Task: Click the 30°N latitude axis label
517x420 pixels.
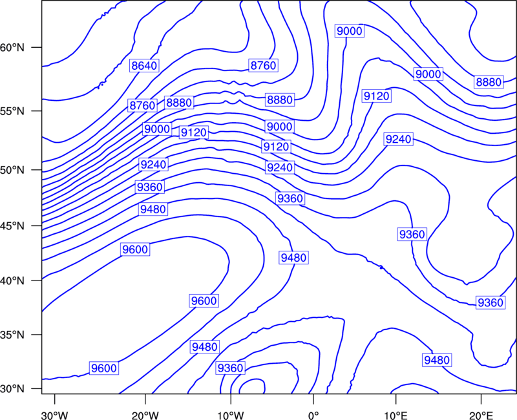Action: (x=12, y=389)
